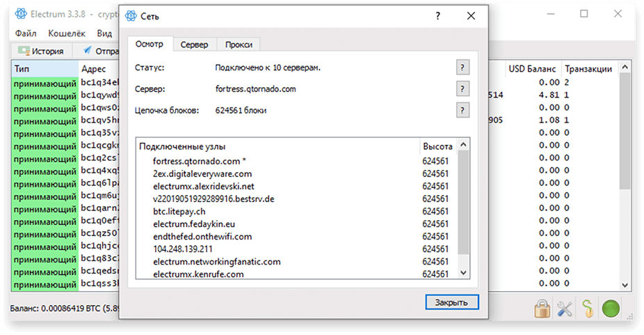Viewport: 644px width, 335px height.
Task: Click the green network status circle
Action: 611,309
